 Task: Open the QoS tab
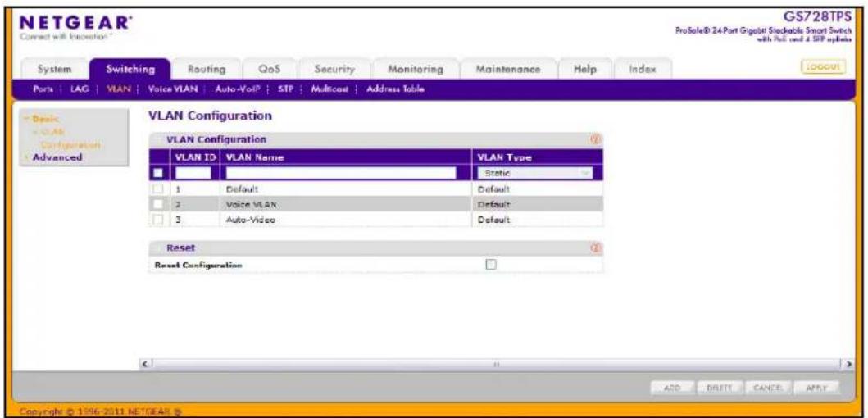click(269, 70)
